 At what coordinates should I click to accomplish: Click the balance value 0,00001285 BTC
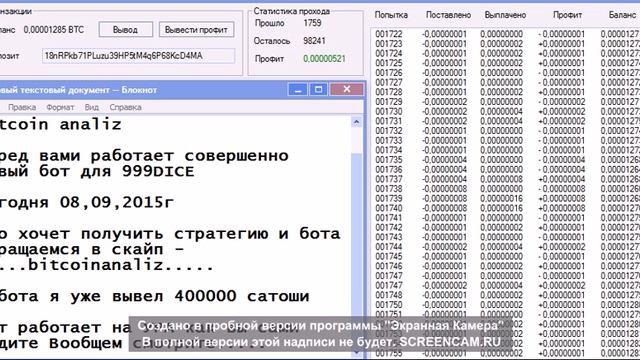53,30
